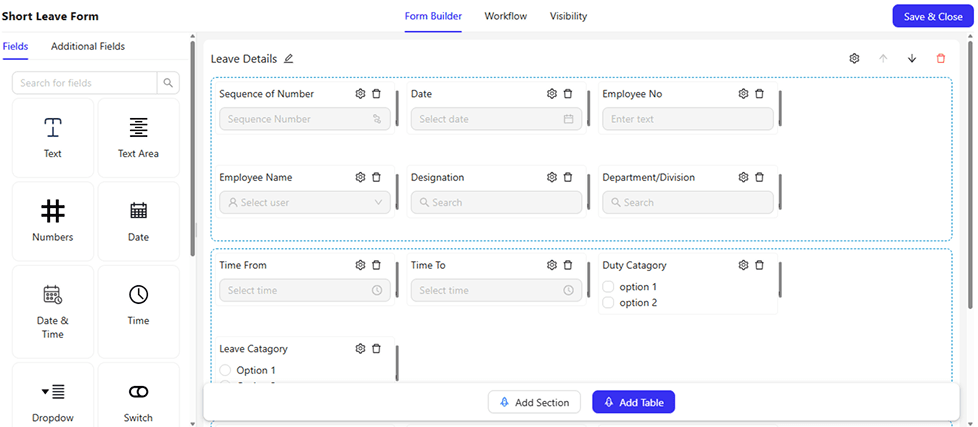Screen dimensions: 978x427
Task: Move the section down with the down arrow
Action: coord(911,59)
